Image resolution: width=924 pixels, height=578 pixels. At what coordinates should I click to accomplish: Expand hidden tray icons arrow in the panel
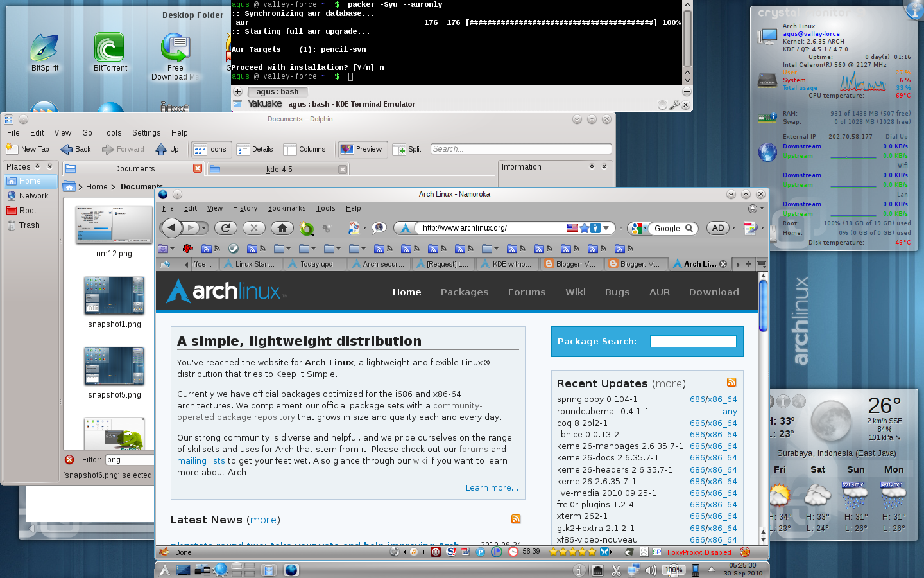pos(711,570)
